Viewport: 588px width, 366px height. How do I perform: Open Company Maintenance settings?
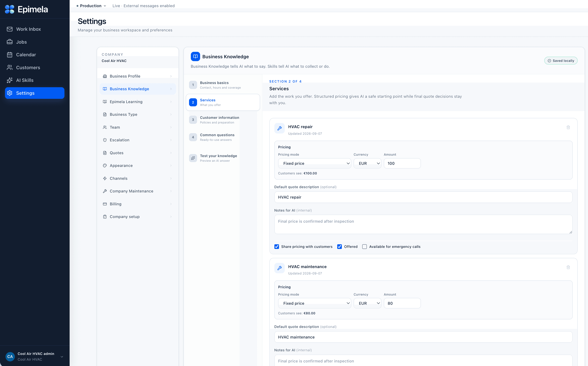click(138, 191)
